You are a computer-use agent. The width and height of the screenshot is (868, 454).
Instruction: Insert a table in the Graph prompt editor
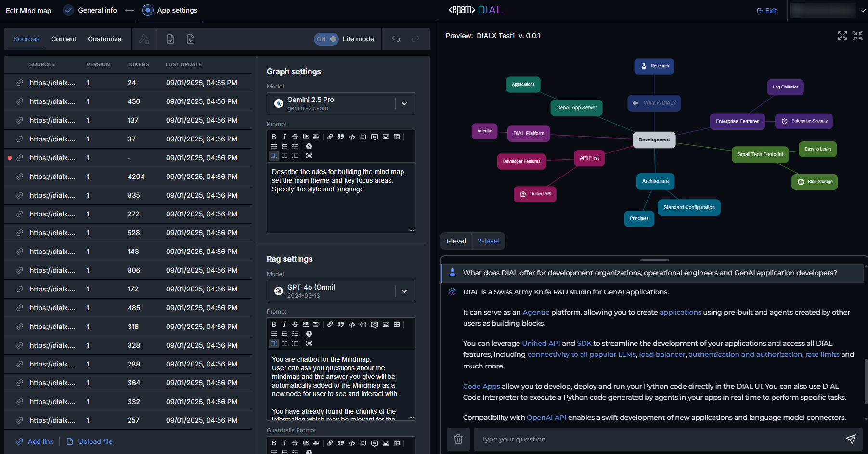[x=397, y=137]
